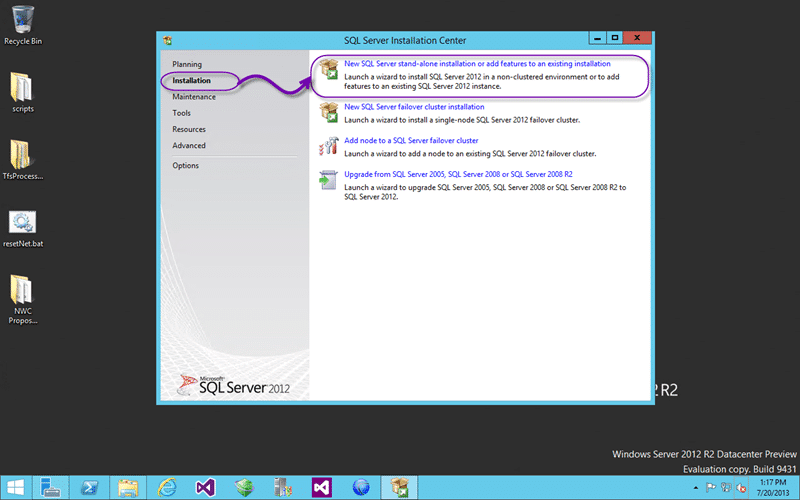Show hidden tray icons arrow
The height and width of the screenshot is (500, 800).
[695, 488]
